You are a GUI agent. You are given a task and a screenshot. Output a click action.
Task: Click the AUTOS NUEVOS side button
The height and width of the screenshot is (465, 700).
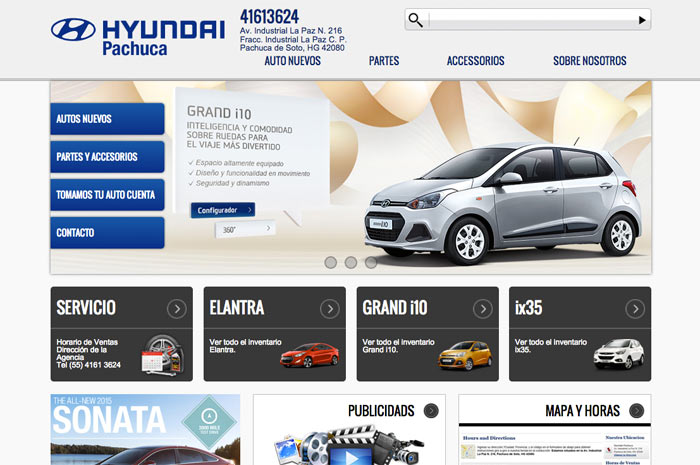(x=107, y=119)
